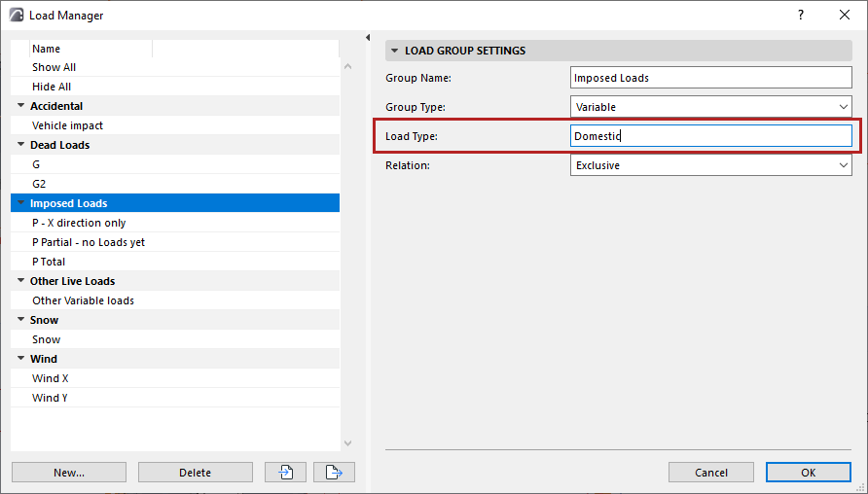Open the Relation dropdown
868x494 pixels.
[x=711, y=165]
